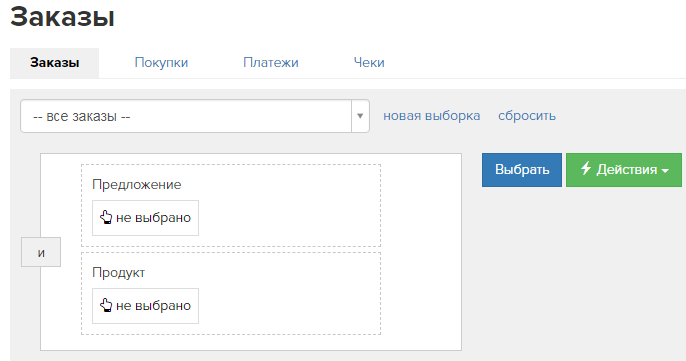Viewport: 686px width, 361px height.
Task: Click the hand pointer icon under Продукт
Action: 106,305
